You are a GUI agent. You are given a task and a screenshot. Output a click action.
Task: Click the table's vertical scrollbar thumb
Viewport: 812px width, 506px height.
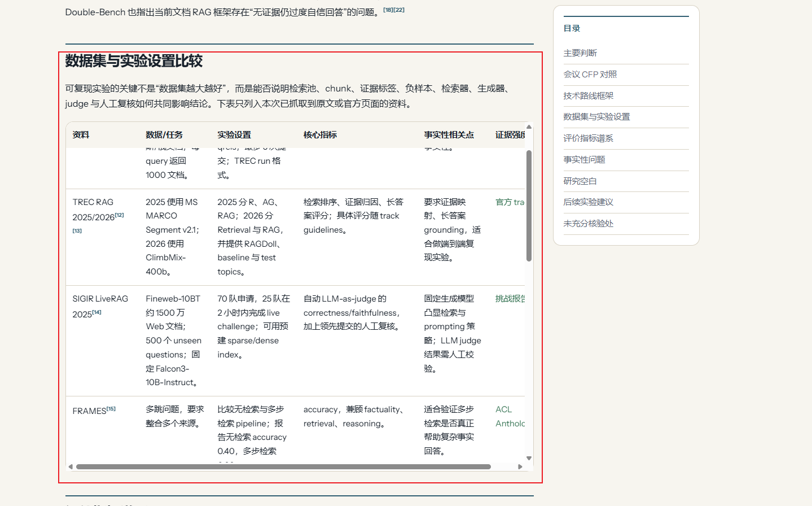pyautogui.click(x=529, y=206)
